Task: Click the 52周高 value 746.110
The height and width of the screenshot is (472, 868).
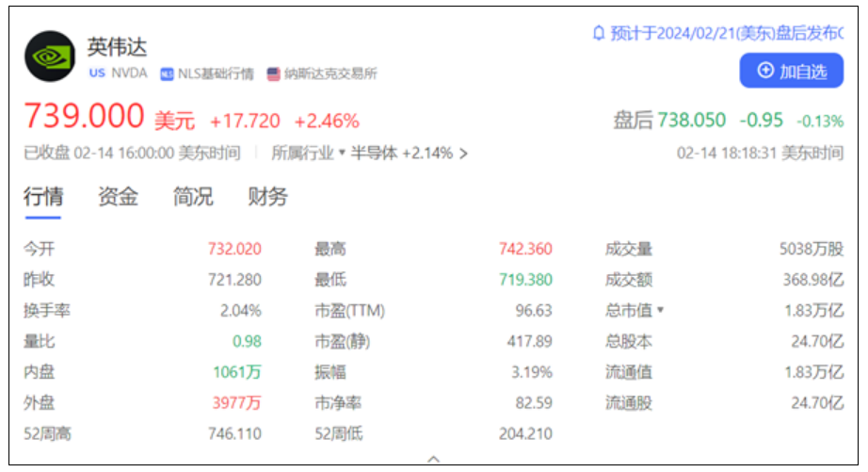Action: point(234,433)
